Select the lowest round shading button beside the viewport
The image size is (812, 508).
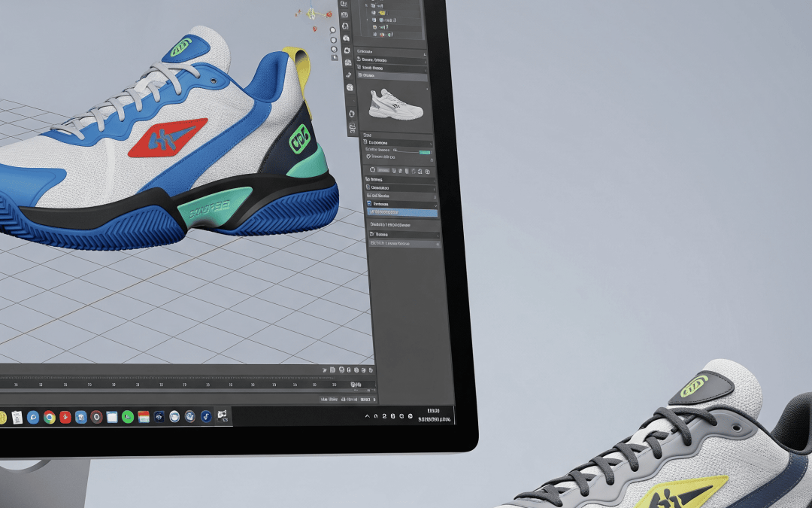[334, 50]
